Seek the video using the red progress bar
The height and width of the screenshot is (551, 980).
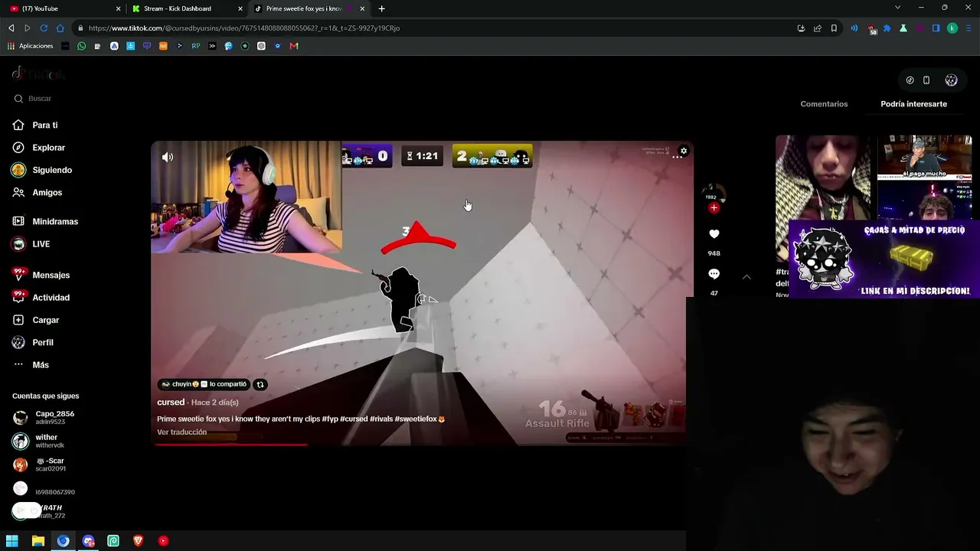click(x=423, y=444)
